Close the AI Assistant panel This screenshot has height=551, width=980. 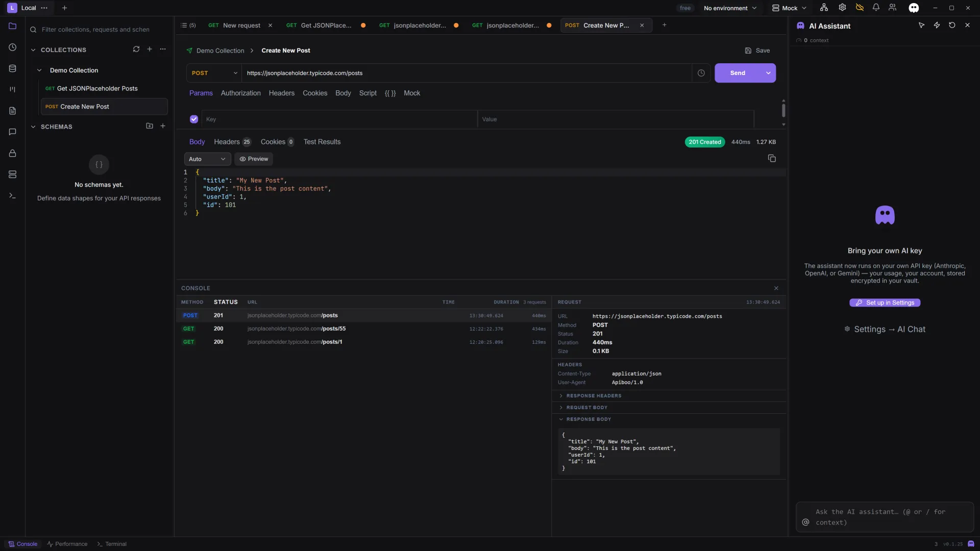967,25
